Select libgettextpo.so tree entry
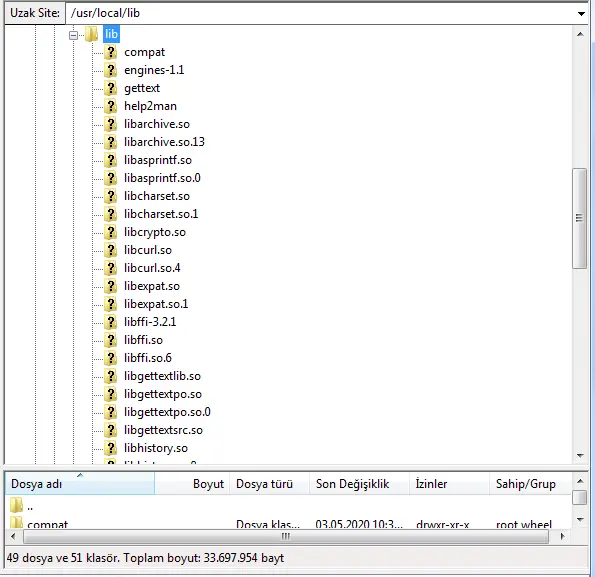 (163, 394)
